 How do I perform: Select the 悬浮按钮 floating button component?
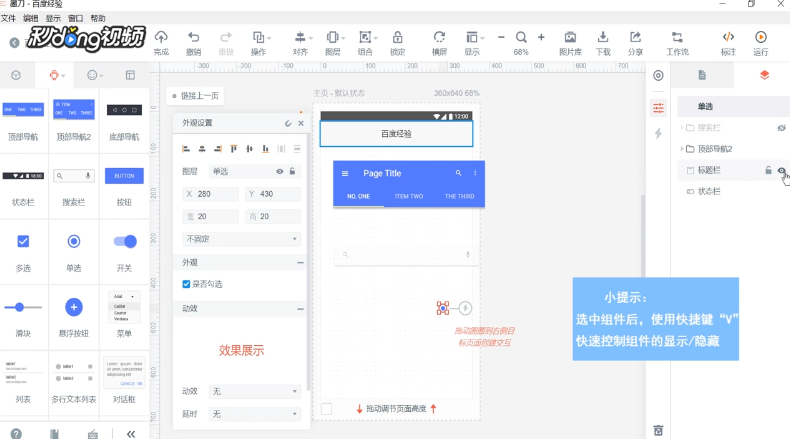pos(74,318)
